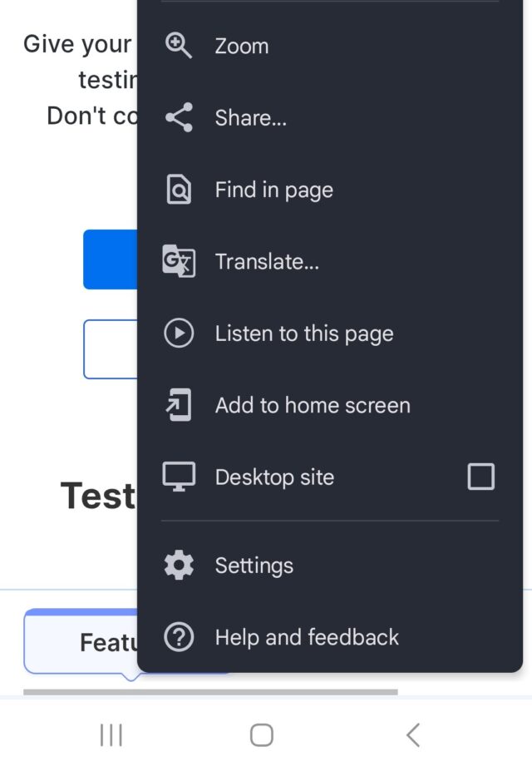Tap the Add to home screen icon
This screenshot has width=532, height=766.
[178, 405]
